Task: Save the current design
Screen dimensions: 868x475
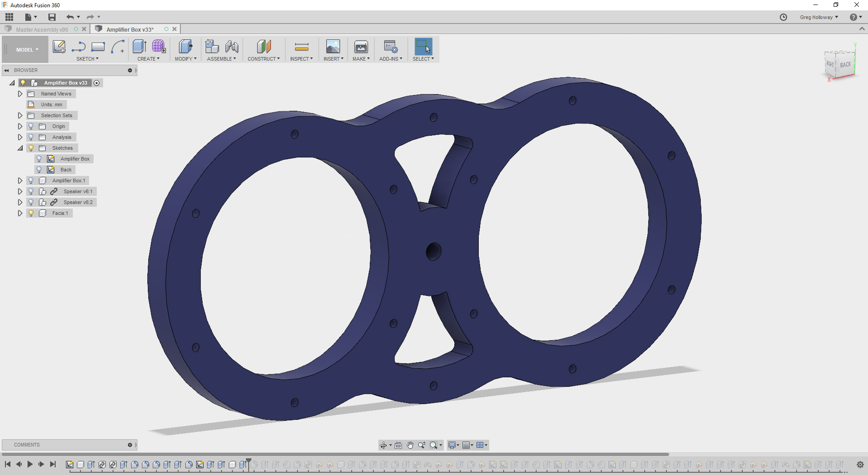Action: pyautogui.click(x=52, y=17)
